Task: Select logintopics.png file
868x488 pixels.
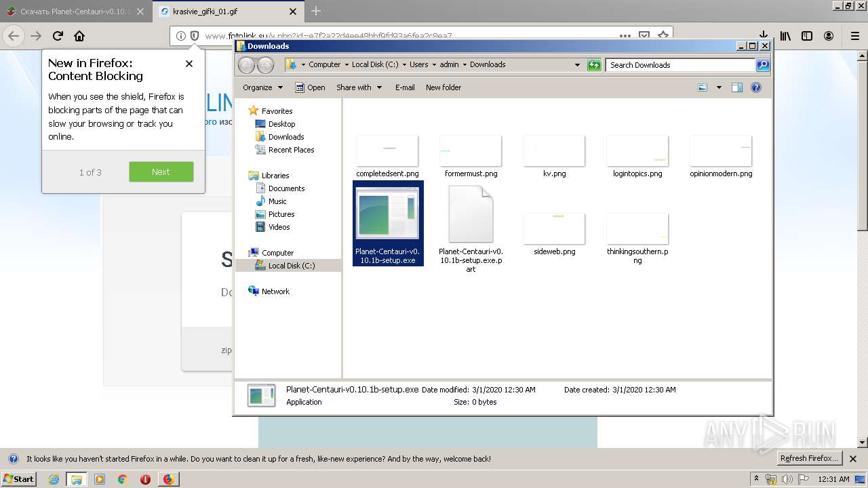Action: 637,157
